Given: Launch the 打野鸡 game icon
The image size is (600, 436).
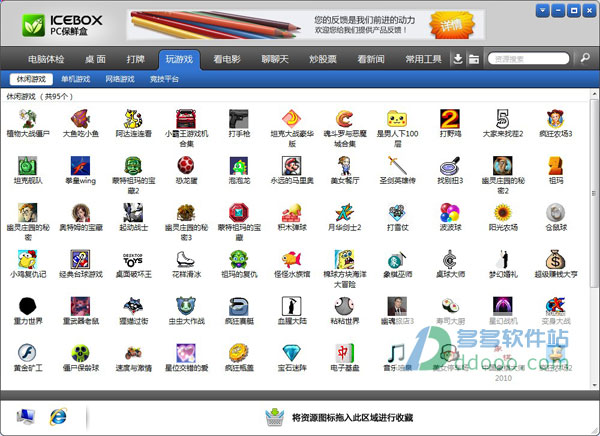Looking at the screenshot, I should tap(450, 119).
